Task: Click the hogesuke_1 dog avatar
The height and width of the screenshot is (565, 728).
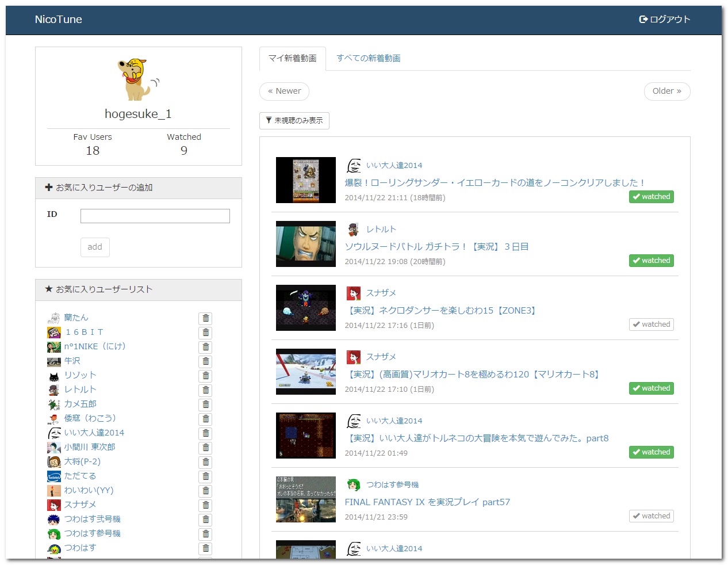Action: [x=138, y=79]
